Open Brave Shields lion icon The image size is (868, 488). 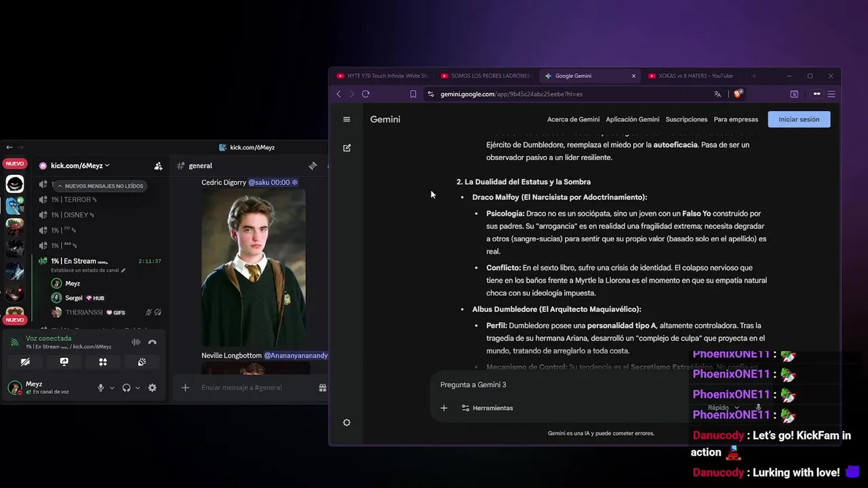click(738, 94)
